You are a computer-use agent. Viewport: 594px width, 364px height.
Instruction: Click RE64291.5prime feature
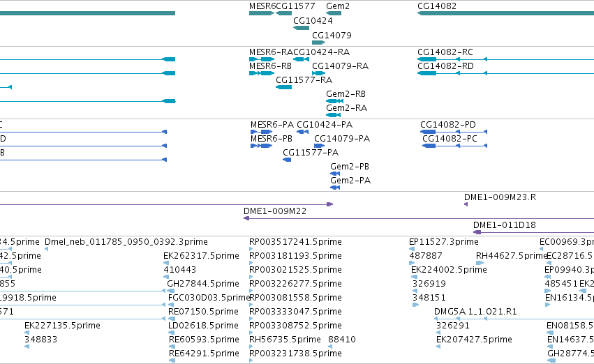pyautogui.click(x=204, y=354)
